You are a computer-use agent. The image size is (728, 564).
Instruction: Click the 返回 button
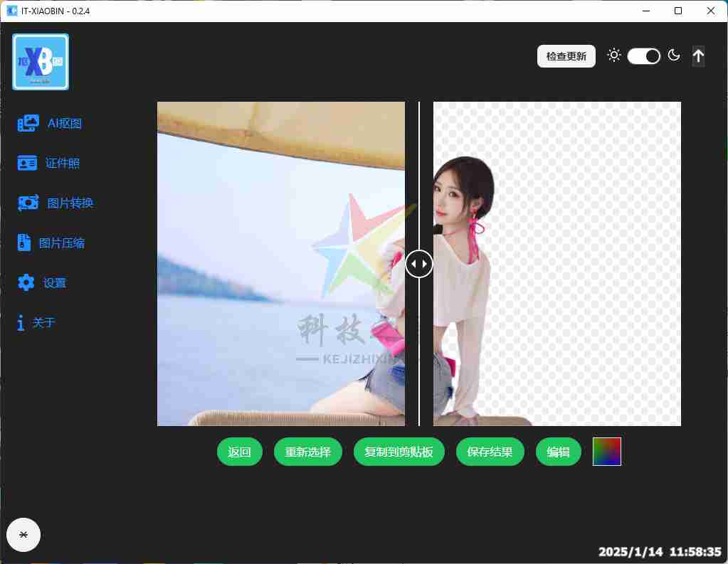pyautogui.click(x=239, y=452)
